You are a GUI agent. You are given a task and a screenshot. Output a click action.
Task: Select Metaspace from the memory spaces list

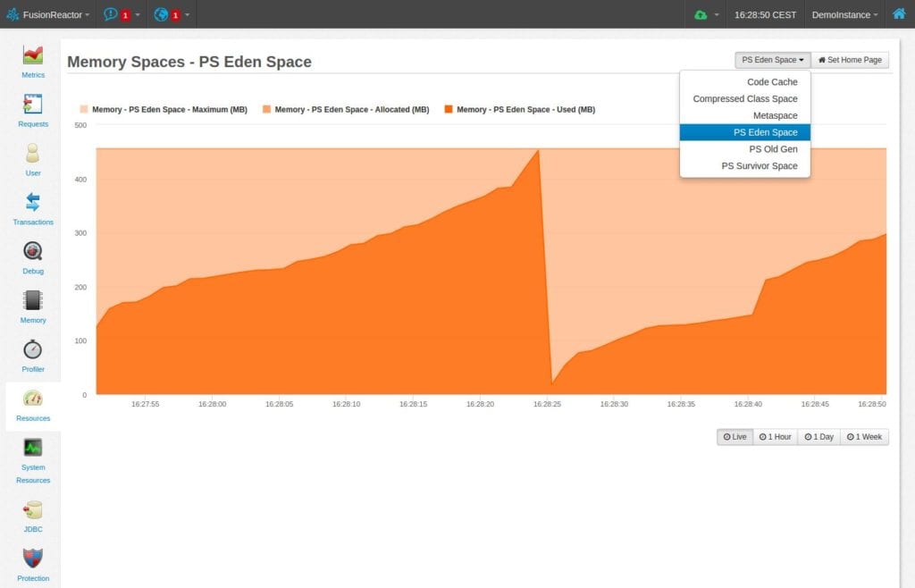coord(772,115)
